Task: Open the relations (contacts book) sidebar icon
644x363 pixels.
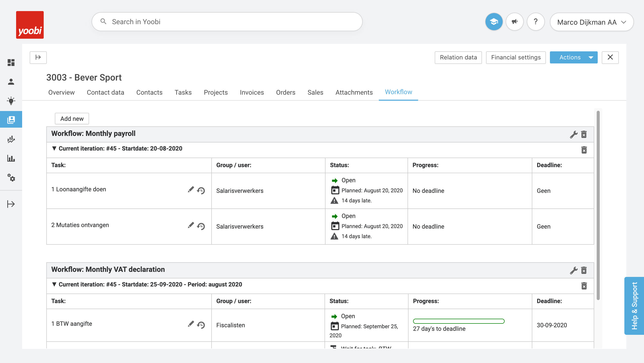Action: [11, 120]
